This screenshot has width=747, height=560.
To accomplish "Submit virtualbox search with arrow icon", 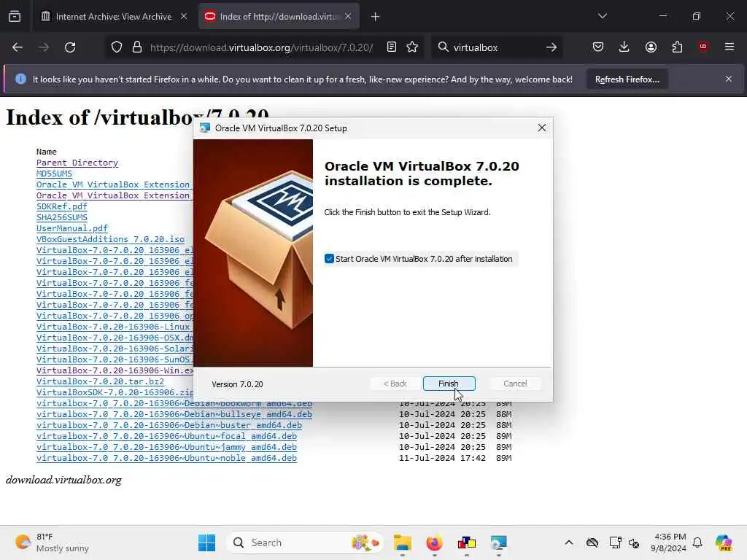I will coord(551,47).
